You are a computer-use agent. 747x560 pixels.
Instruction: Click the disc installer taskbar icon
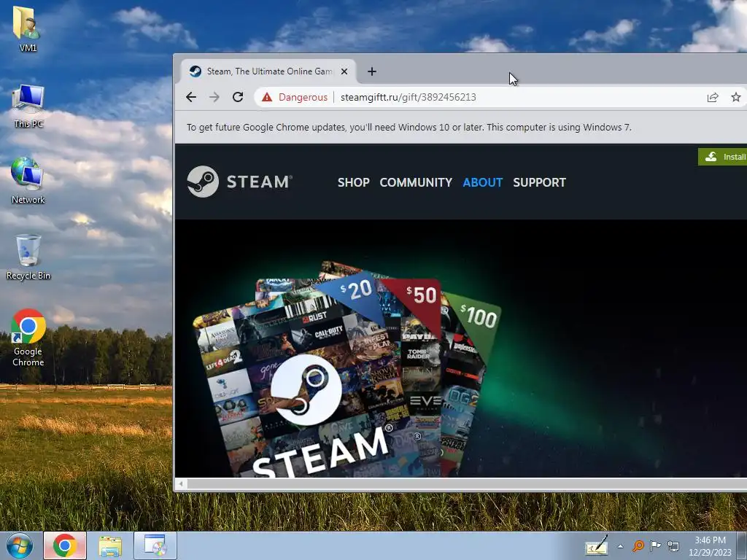click(x=155, y=545)
